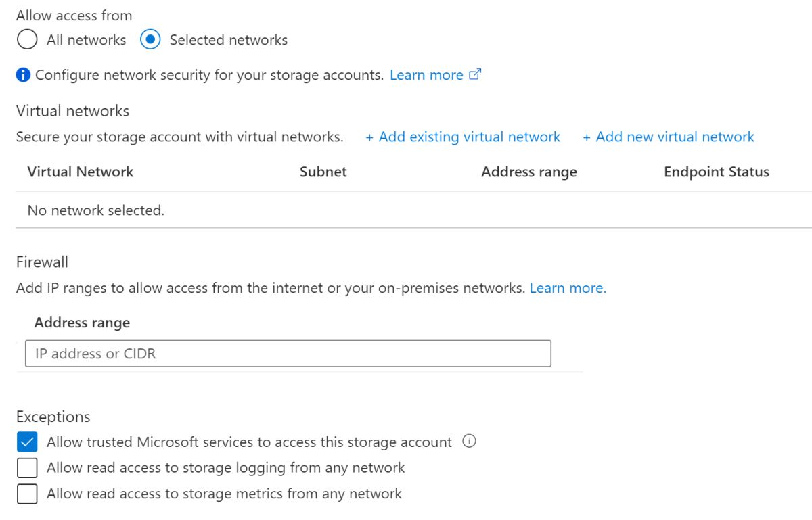Click the info icon next to trusted Microsoft services
The width and height of the screenshot is (812, 520).
469,442
